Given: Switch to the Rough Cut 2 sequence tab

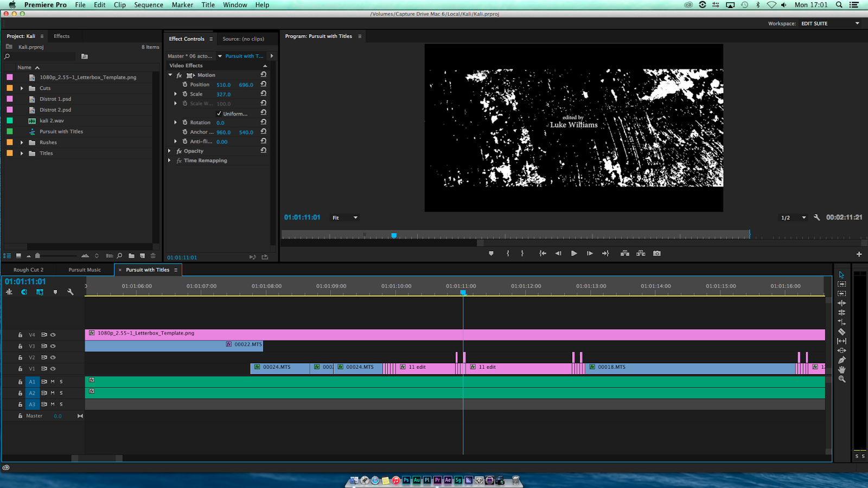Looking at the screenshot, I should 28,269.
